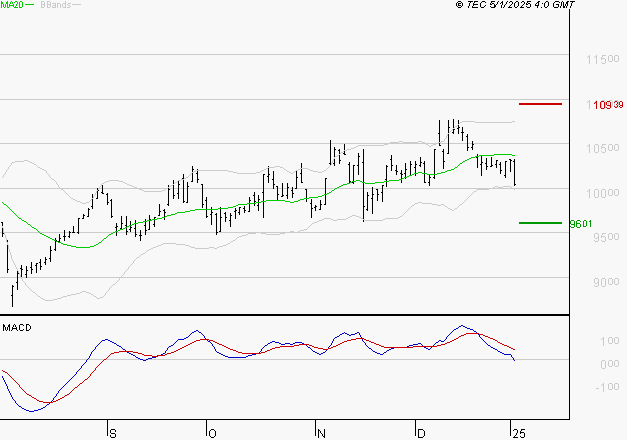The image size is (627, 440).
Task: Click the green support level marker line
Action: [540, 223]
